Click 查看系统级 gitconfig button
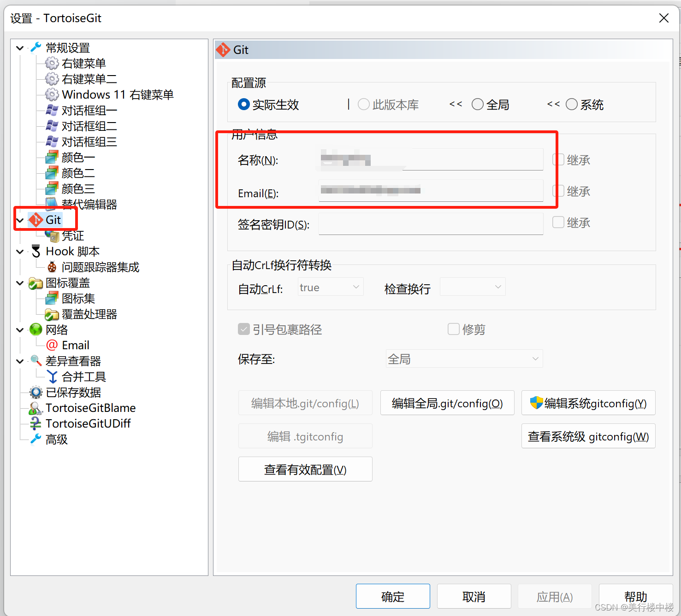This screenshot has width=681, height=616. coord(588,436)
